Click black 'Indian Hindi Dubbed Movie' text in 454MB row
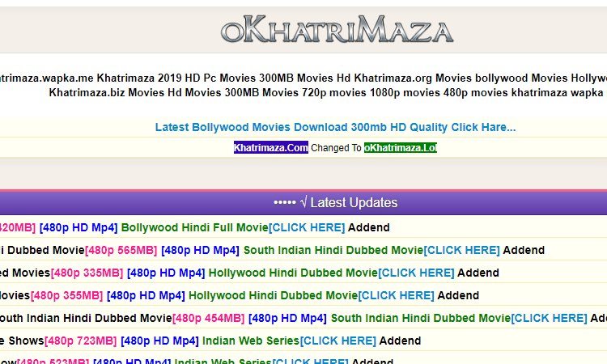Screen dimensions: 607x364 (99, 319)
